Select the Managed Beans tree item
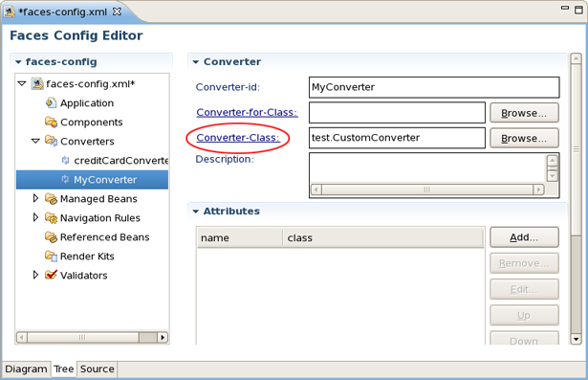 pos(98,199)
